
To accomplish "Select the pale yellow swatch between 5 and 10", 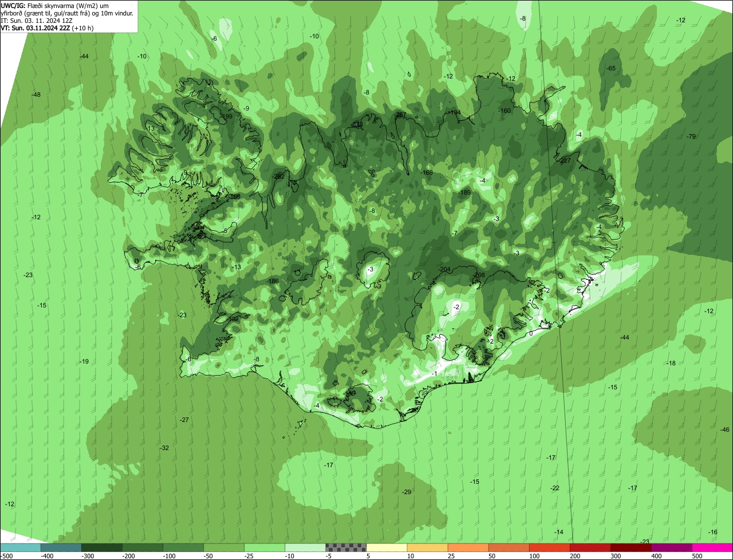I will (387, 547).
